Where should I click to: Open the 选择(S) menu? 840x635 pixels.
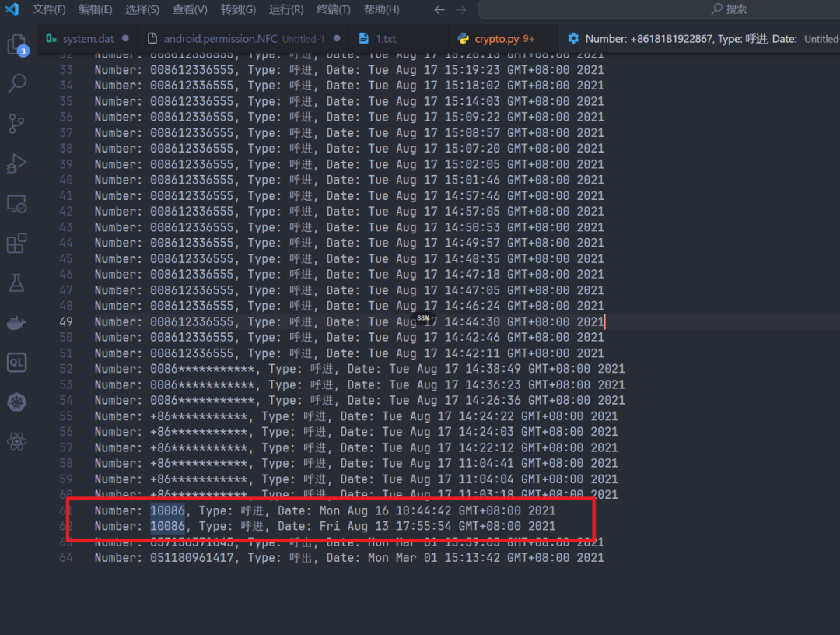tap(142, 9)
